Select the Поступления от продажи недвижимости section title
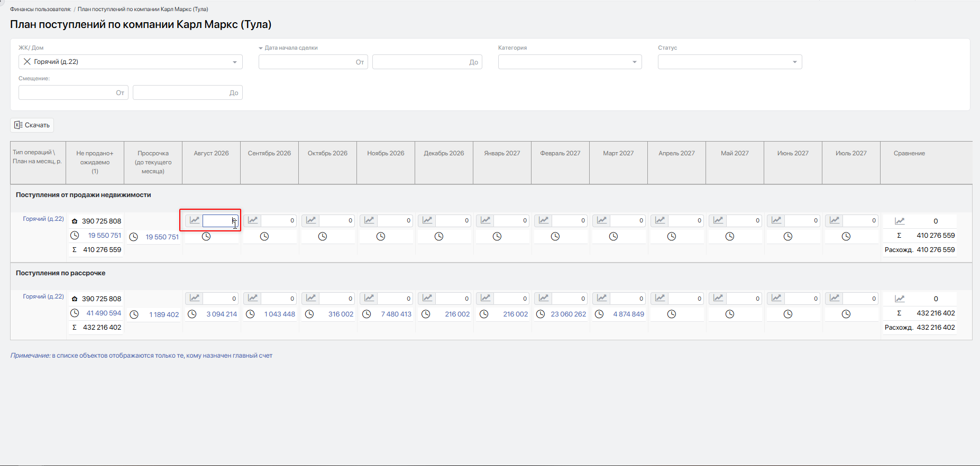This screenshot has height=466, width=980. (x=84, y=195)
